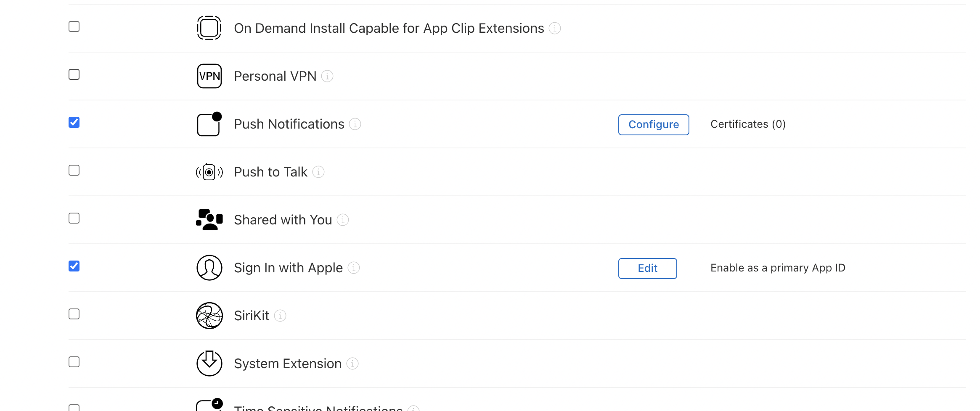Enable the System Extension capability
Screen dimensions: 980x411
click(x=74, y=362)
